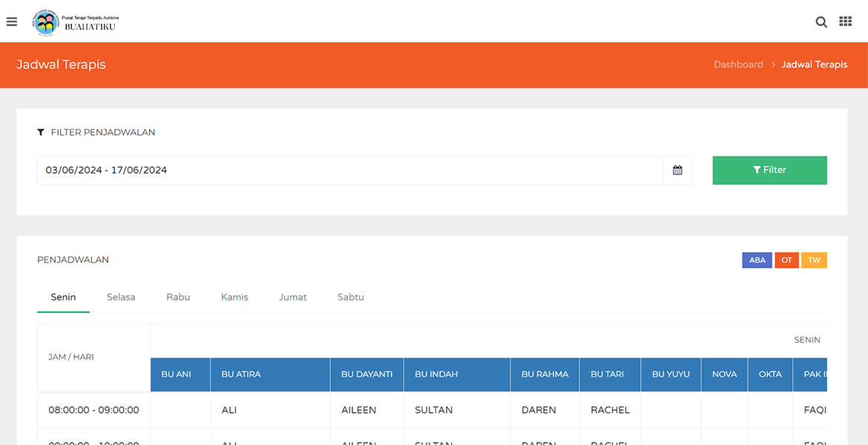This screenshot has height=445, width=868.
Task: Open the search icon in header
Action: (x=821, y=22)
